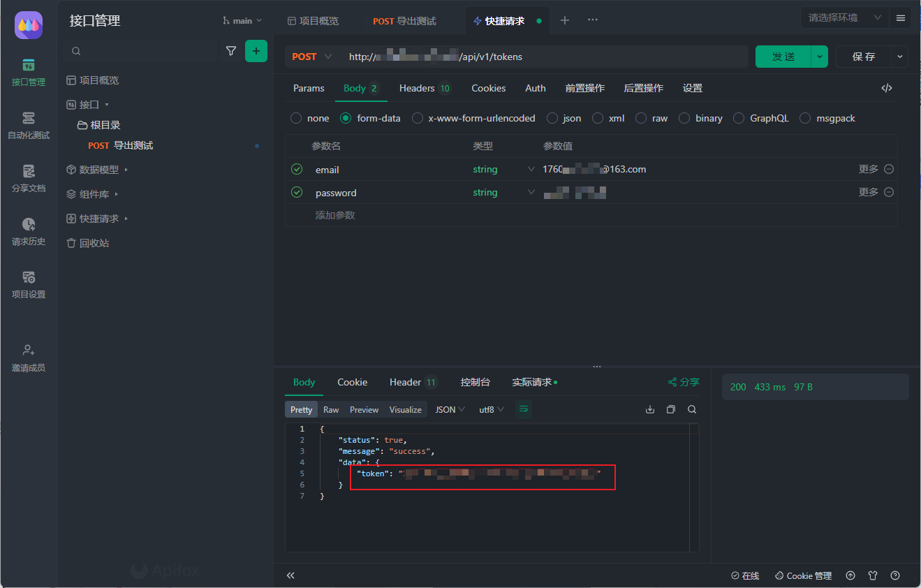921x588 pixels.
Task: Remove the email parameter row
Action: (x=889, y=169)
